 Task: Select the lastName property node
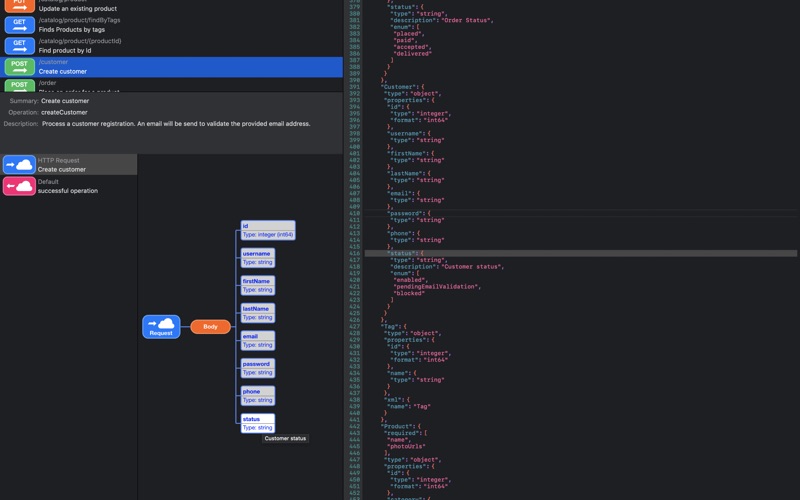coord(258,313)
